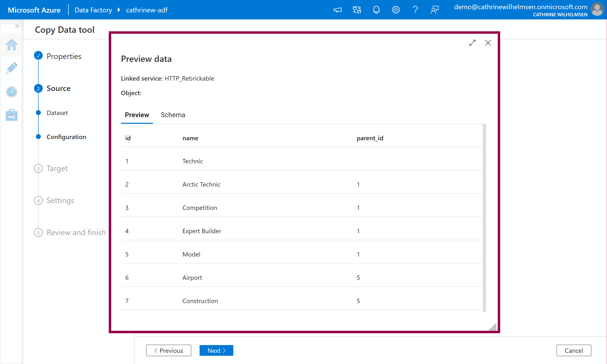Click the Previous button

tap(169, 350)
